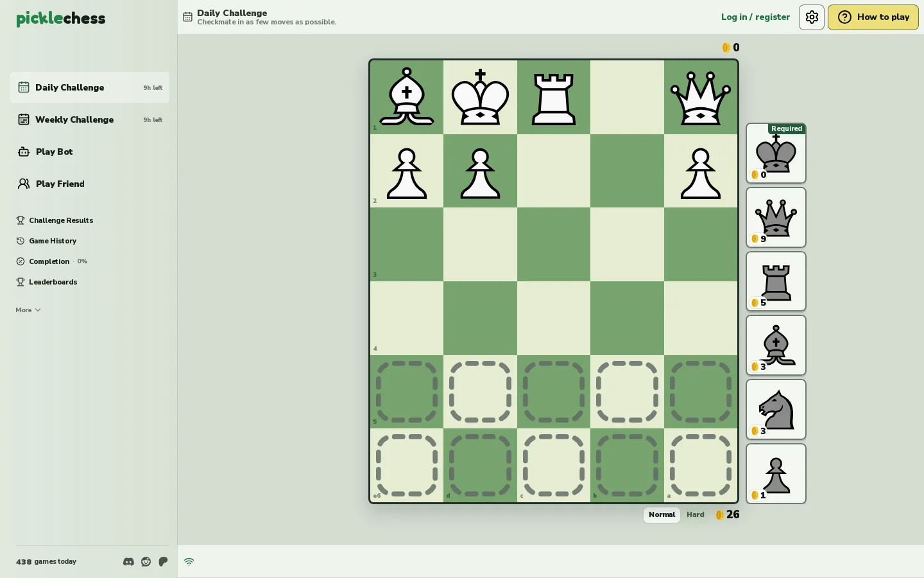Click the empty placement slot at c5
The width and height of the screenshot is (924, 578).
[x=554, y=392]
